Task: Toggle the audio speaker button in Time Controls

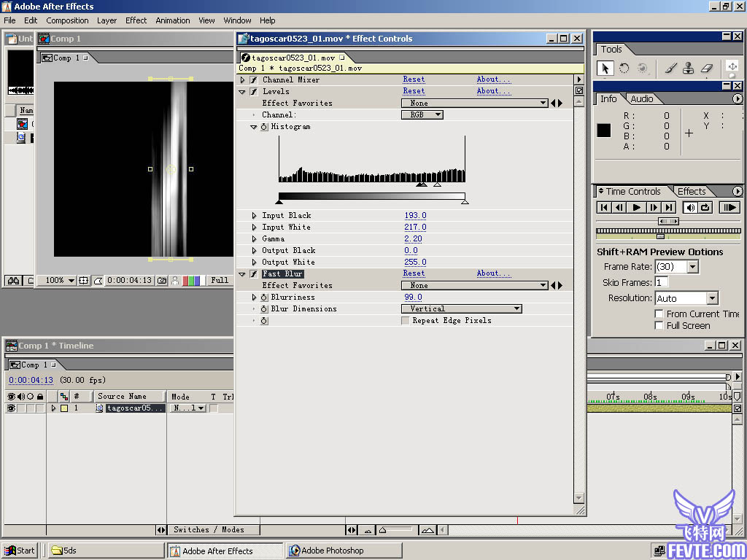Action: [690, 207]
